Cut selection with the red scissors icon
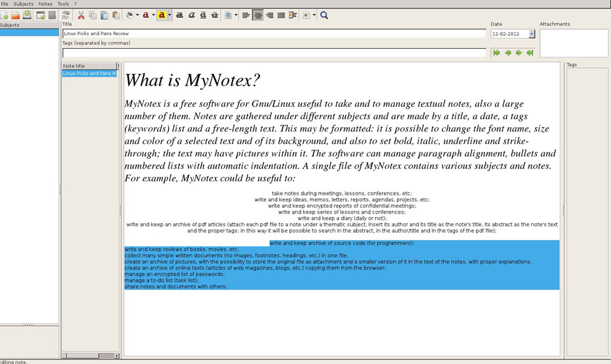 [81, 15]
